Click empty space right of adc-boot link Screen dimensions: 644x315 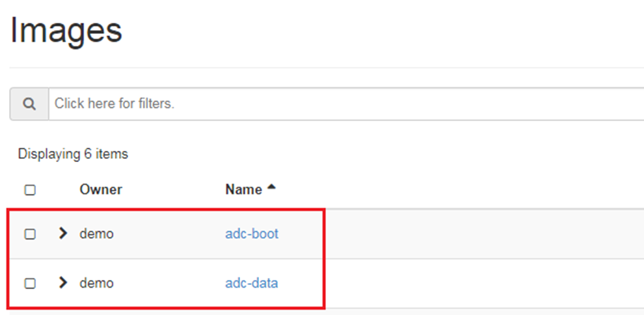pyautogui.click(x=455, y=234)
